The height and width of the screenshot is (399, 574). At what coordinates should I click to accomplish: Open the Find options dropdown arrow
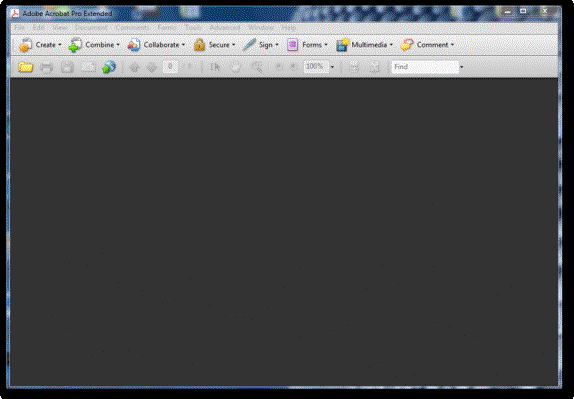pyautogui.click(x=461, y=67)
